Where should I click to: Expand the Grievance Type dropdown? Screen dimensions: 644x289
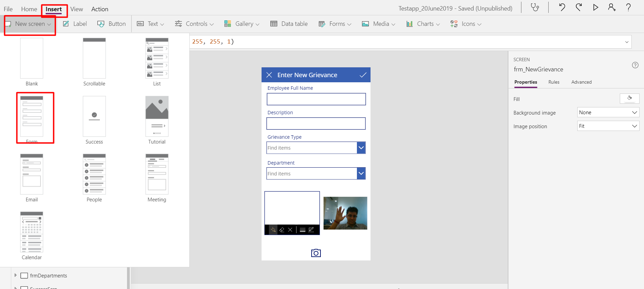click(x=361, y=148)
